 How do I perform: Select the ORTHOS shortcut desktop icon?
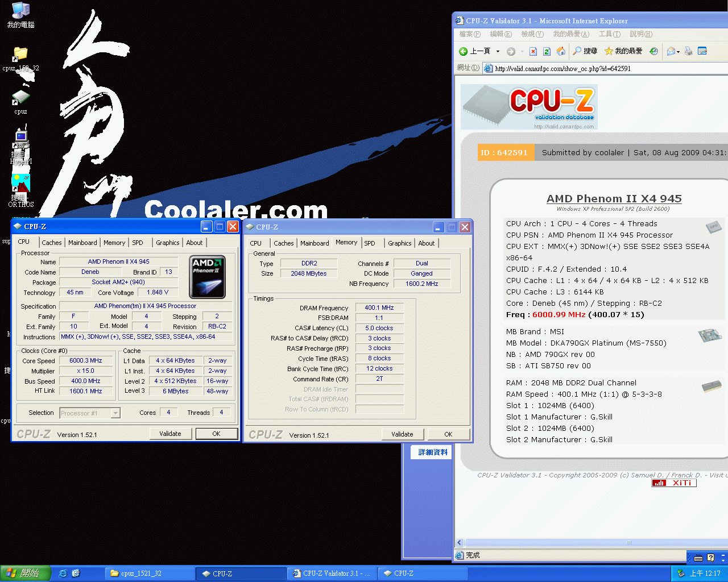[21, 190]
